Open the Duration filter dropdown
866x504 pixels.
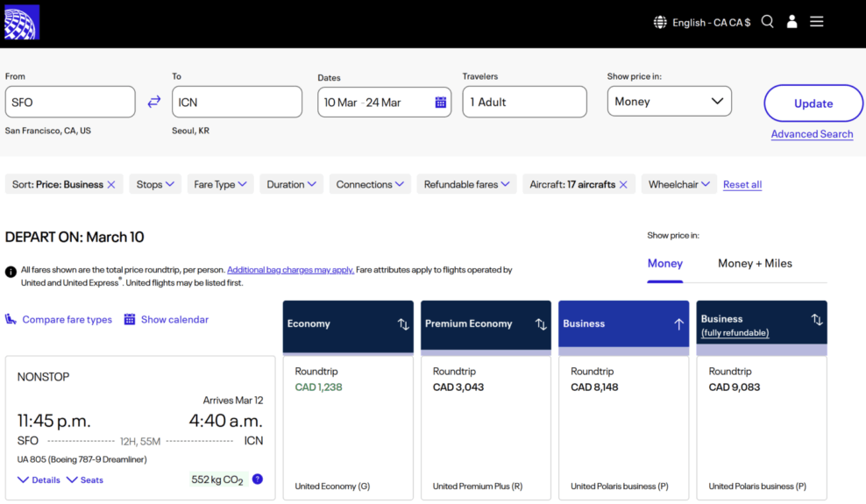(292, 184)
